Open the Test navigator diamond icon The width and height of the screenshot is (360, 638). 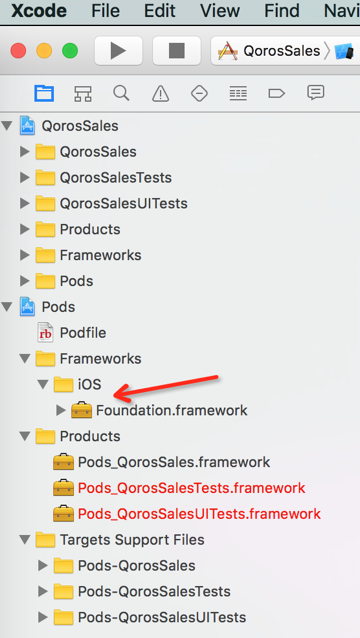tap(199, 94)
